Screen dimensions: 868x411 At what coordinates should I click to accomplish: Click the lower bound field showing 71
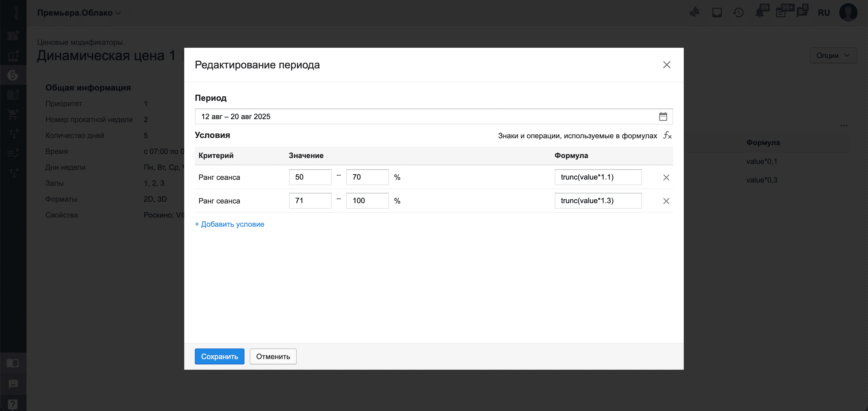pyautogui.click(x=310, y=200)
